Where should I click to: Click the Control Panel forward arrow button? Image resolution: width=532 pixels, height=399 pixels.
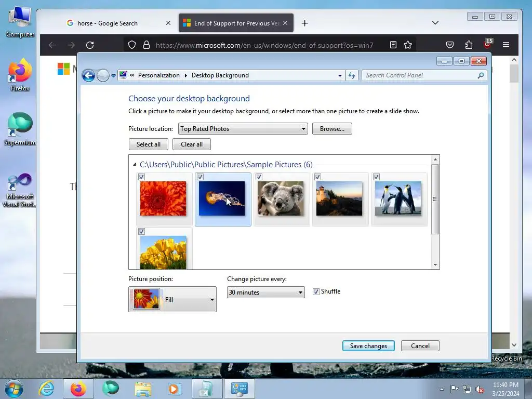[103, 75]
